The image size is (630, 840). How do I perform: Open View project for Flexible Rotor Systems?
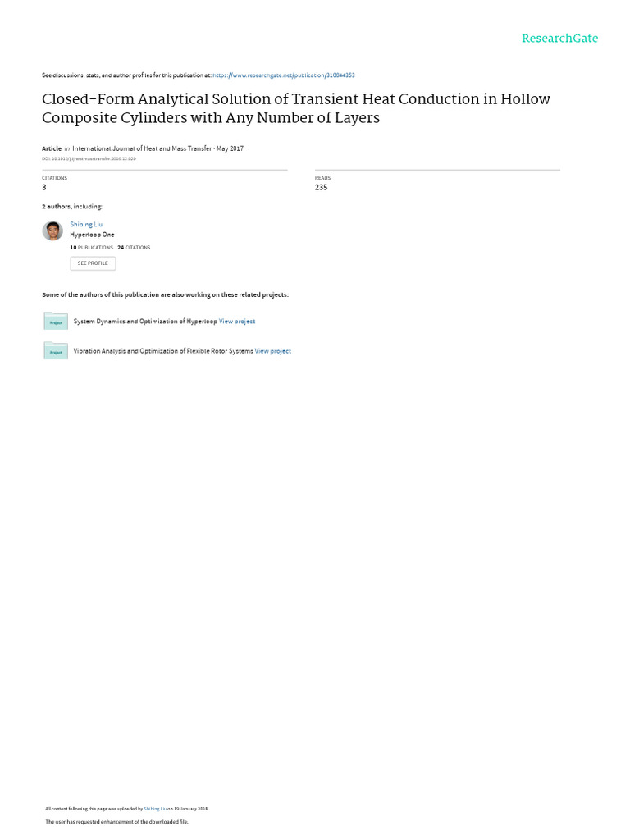coord(272,351)
